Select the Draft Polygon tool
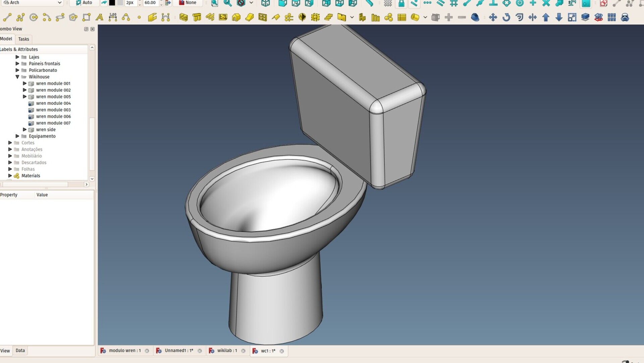 pyautogui.click(x=73, y=17)
